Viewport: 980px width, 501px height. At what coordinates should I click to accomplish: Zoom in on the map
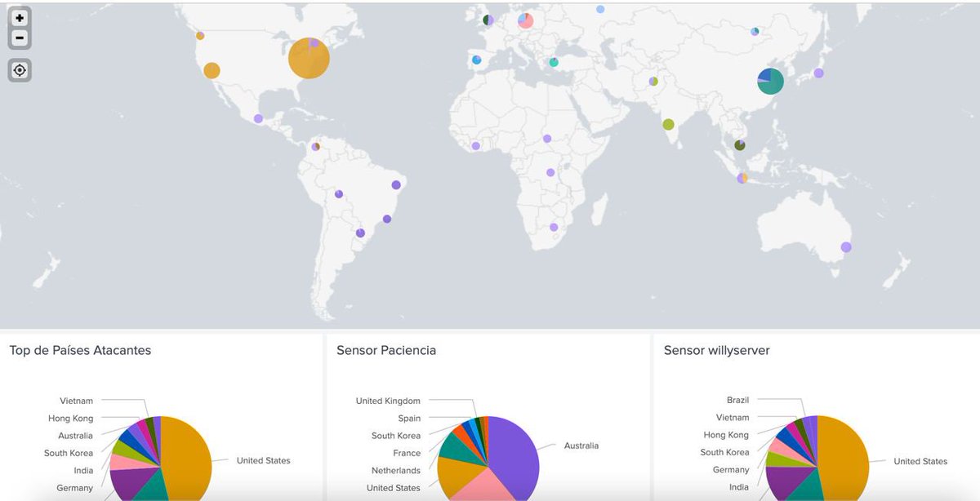pos(20,18)
